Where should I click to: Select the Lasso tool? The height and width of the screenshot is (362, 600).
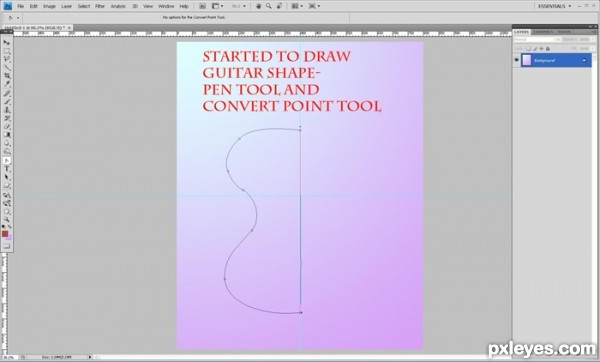click(x=7, y=59)
